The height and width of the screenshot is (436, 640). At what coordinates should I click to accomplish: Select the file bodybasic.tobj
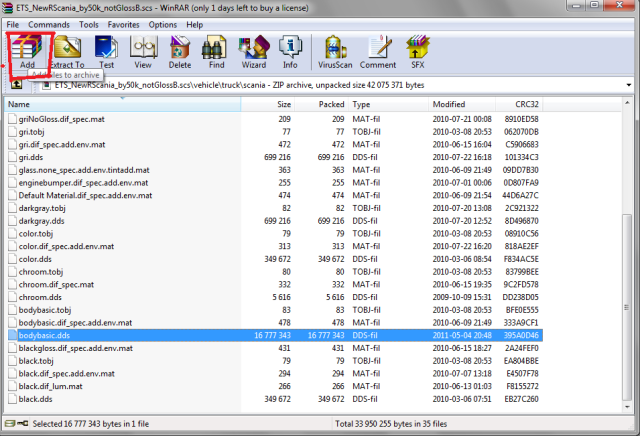[x=45, y=310]
